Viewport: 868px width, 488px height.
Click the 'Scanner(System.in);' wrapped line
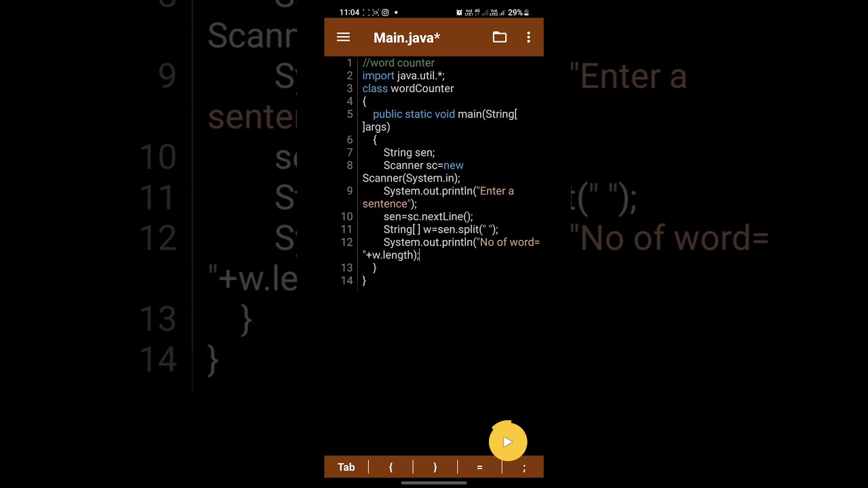point(411,179)
